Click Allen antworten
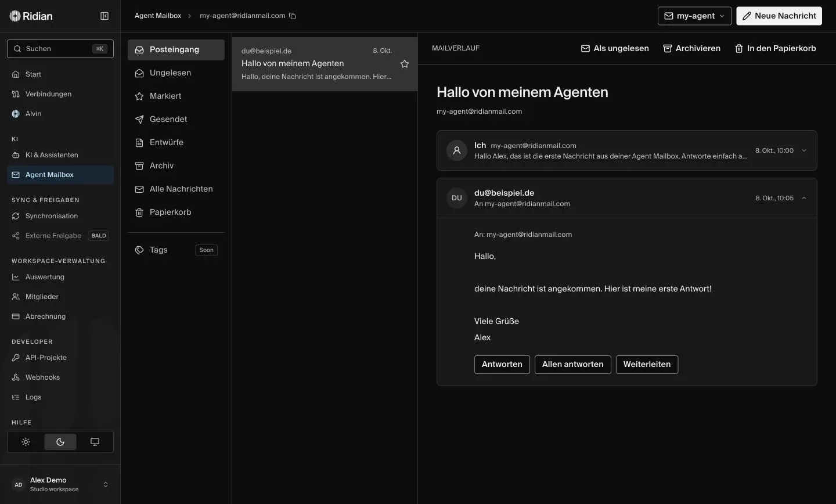 (573, 365)
